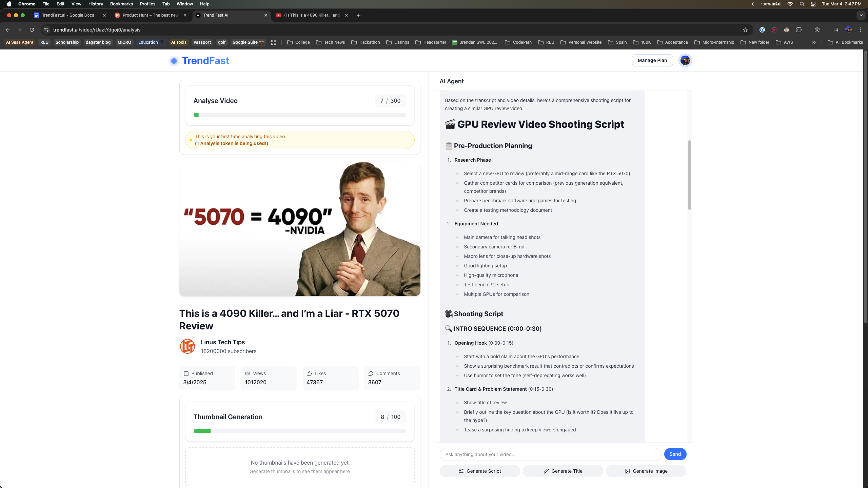Viewport: 868px width, 488px height.
Task: Open the user profile avatar
Action: point(685,60)
